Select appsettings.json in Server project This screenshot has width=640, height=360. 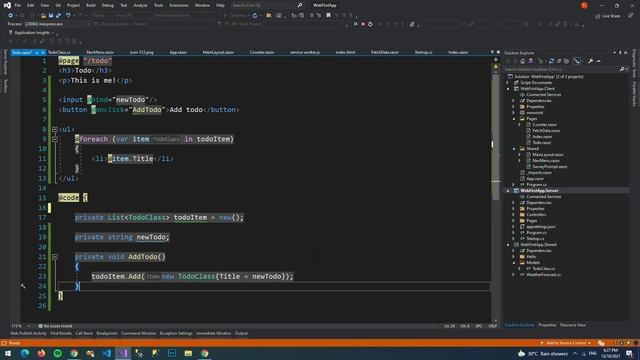click(540, 227)
